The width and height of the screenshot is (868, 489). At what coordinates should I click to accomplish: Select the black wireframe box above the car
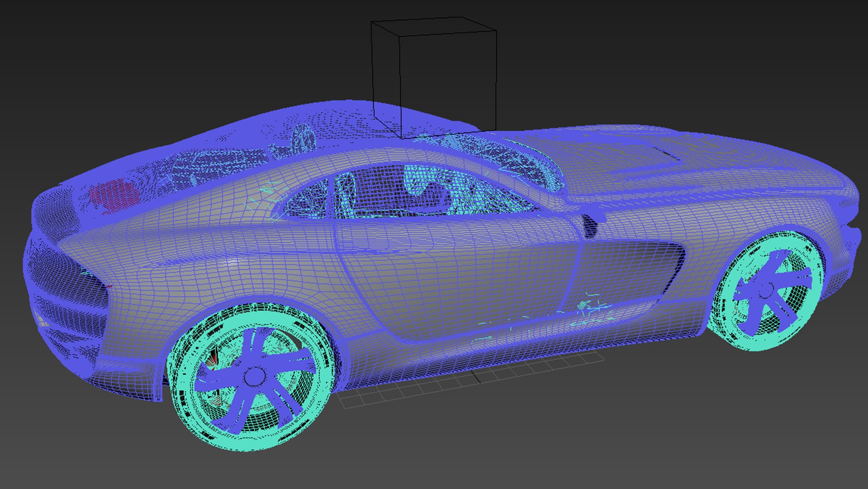click(434, 77)
